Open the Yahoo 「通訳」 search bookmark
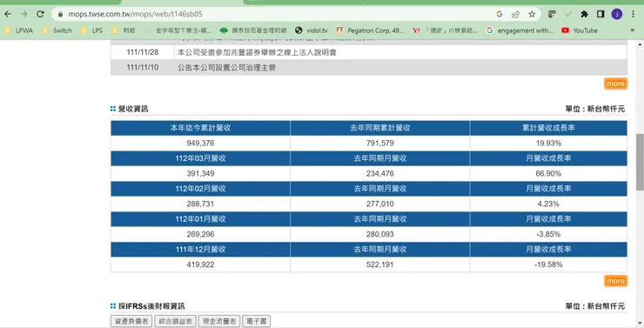The image size is (644, 328). (446, 30)
